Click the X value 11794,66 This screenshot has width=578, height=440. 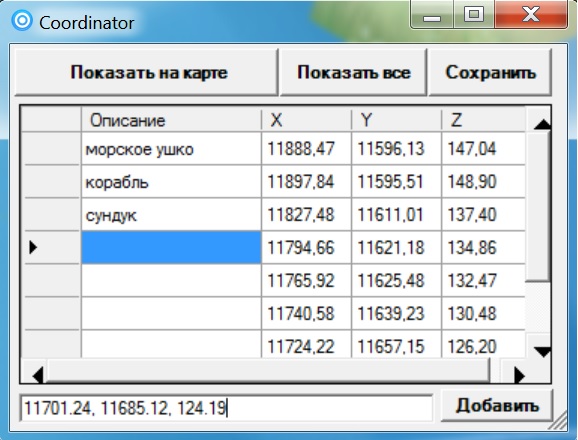[x=306, y=247]
